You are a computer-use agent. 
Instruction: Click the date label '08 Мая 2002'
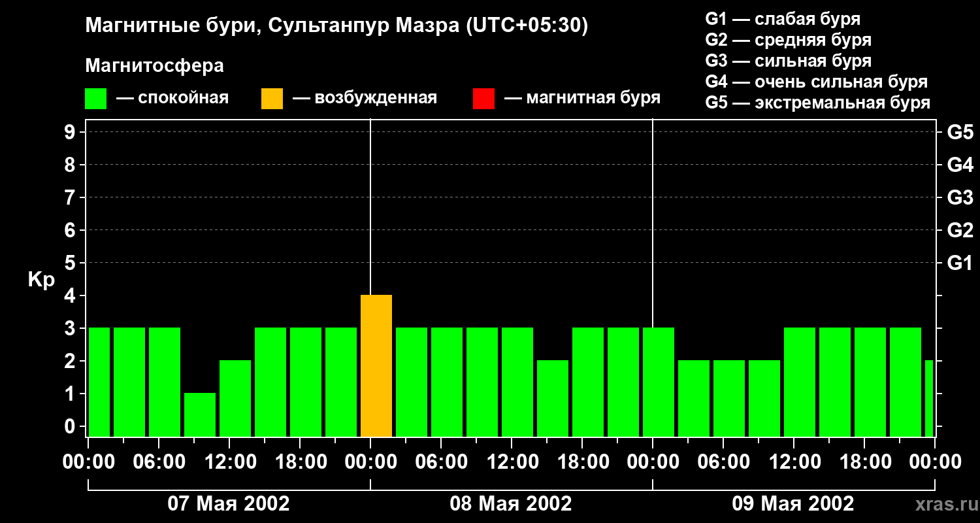[511, 503]
